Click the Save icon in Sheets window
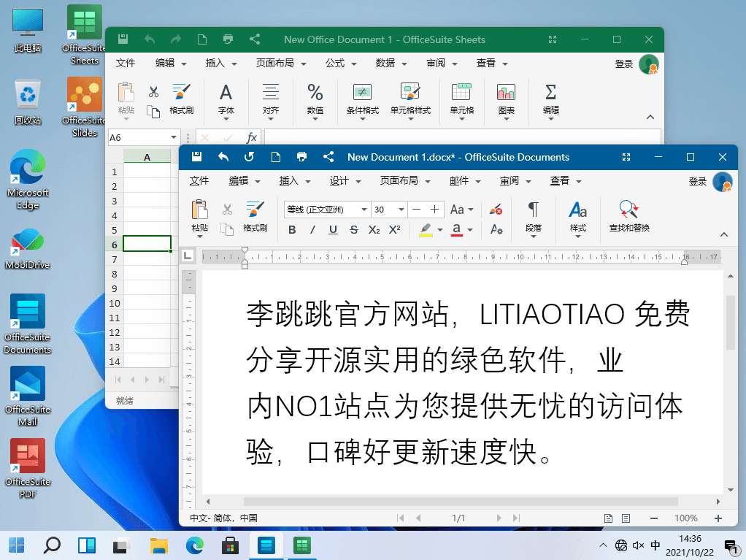Viewport: 746px width, 560px height. [x=123, y=39]
